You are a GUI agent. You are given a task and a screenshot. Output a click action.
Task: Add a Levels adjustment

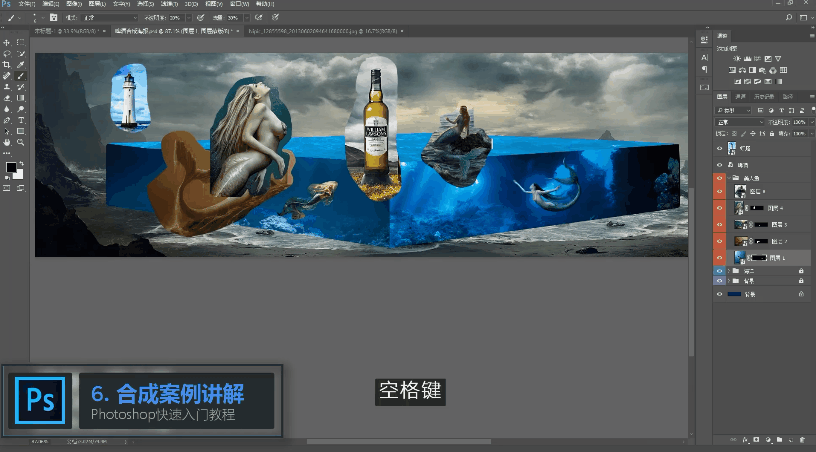tap(747, 58)
